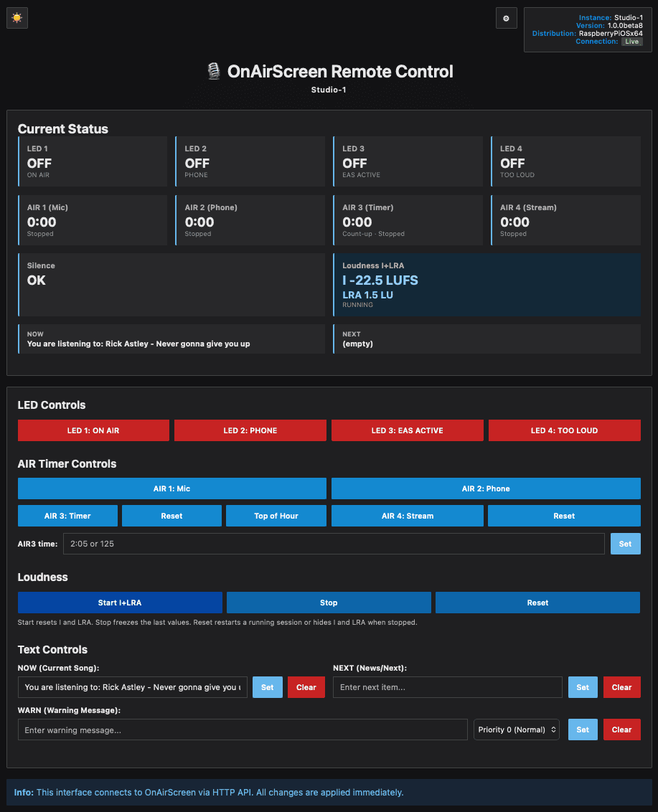Click the microphone logo beside the title
The height and width of the screenshot is (812, 658).
point(213,72)
